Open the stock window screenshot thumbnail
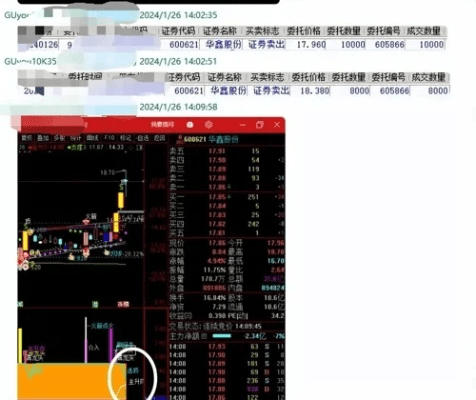 click(x=151, y=258)
